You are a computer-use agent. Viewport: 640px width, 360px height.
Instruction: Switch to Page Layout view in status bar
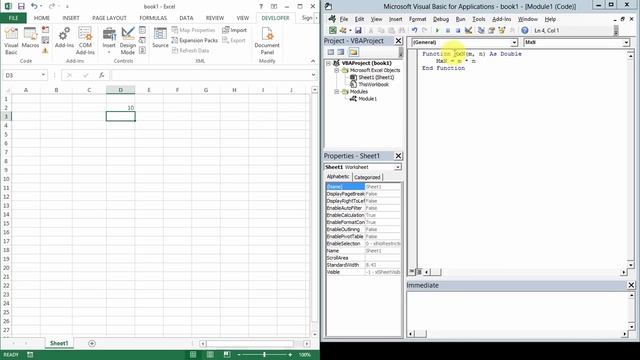point(210,355)
